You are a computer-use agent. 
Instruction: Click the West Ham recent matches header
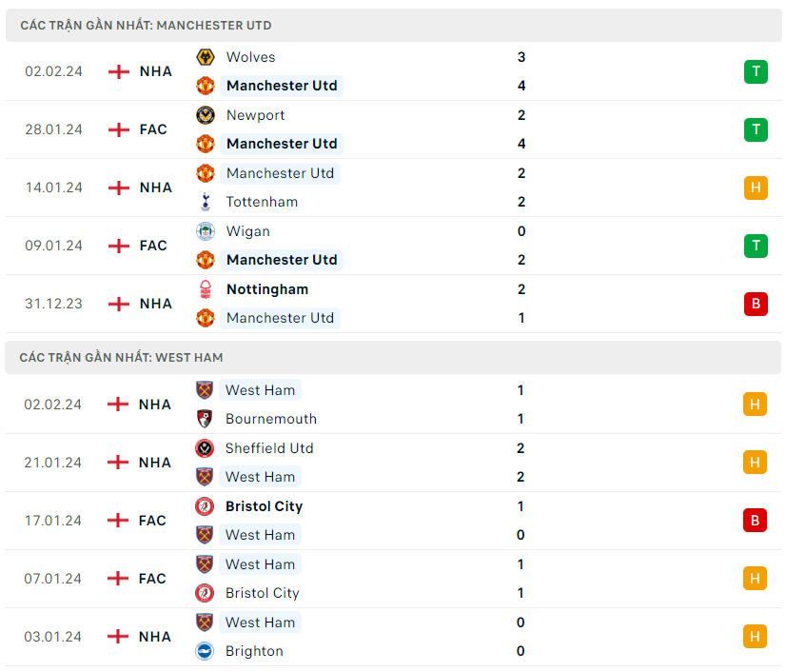tap(121, 357)
